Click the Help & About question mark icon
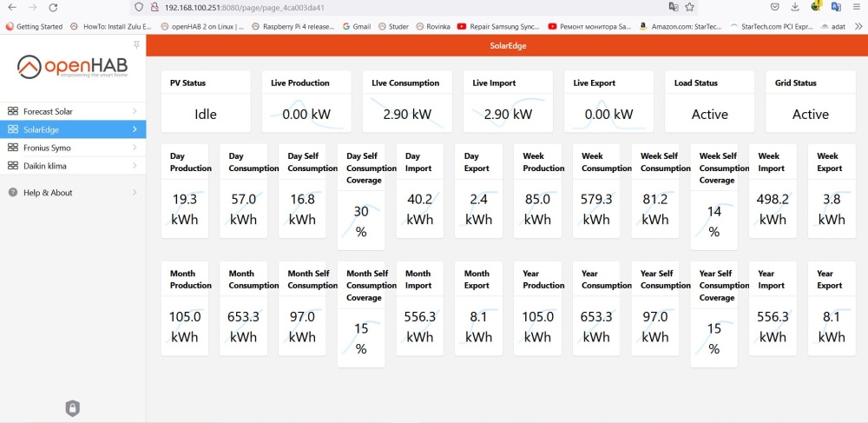Viewport: 868px width, 423px height. coord(13,193)
